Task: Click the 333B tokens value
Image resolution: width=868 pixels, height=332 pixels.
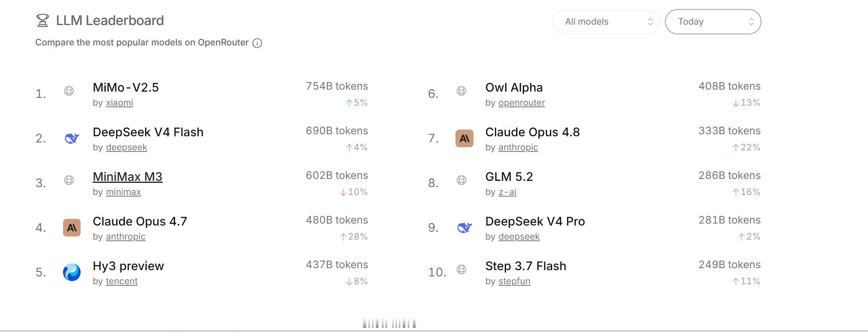Action: tap(729, 131)
